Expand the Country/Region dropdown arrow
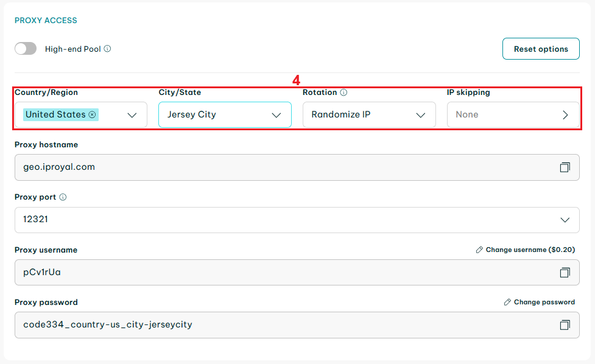Viewport: 595px width, 364px height. point(132,115)
